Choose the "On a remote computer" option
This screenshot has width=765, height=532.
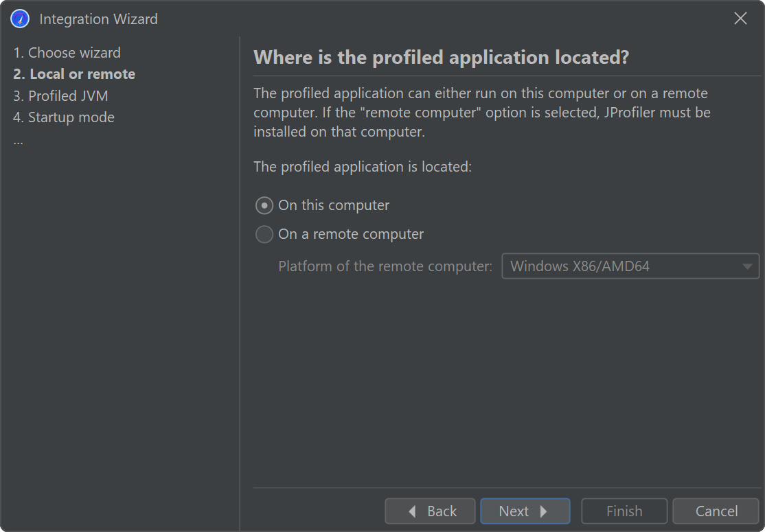pyautogui.click(x=264, y=235)
